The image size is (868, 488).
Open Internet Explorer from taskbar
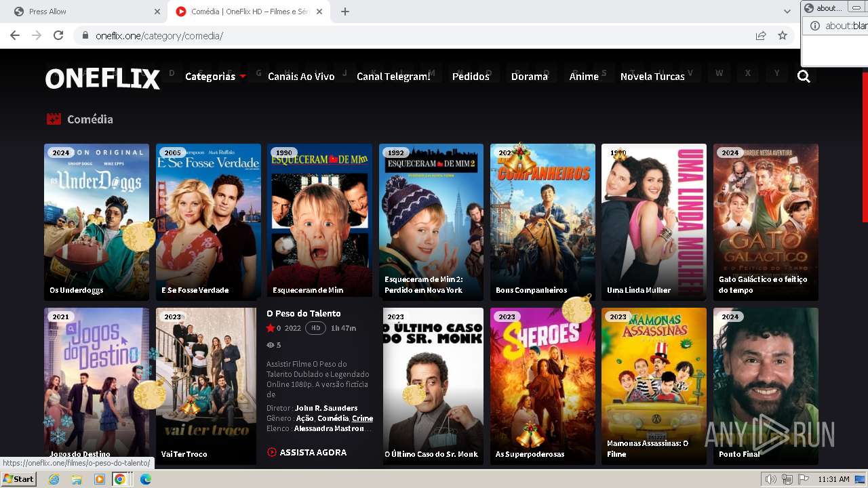click(x=54, y=479)
